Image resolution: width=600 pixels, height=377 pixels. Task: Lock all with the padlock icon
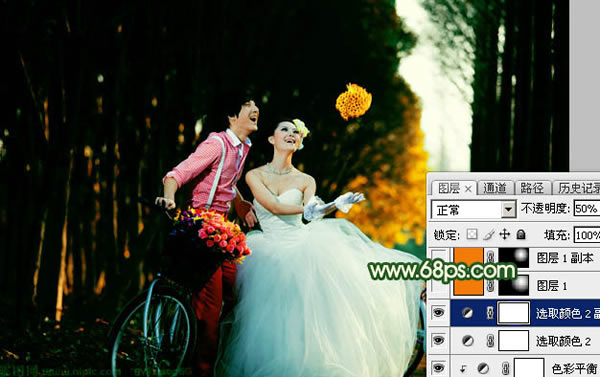click(x=521, y=234)
